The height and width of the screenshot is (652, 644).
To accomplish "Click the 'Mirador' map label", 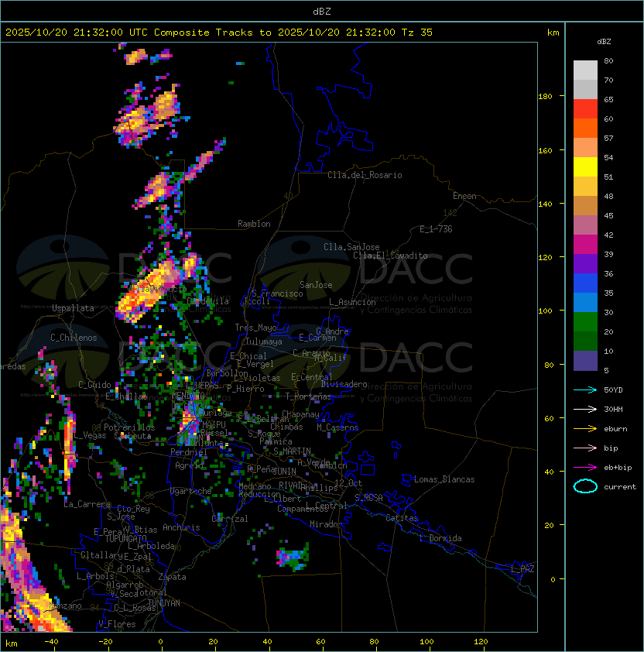I will pyautogui.click(x=326, y=524).
